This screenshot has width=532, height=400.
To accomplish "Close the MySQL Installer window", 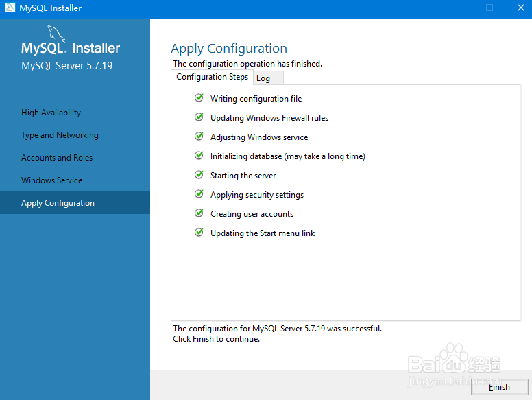I will click(x=520, y=8).
